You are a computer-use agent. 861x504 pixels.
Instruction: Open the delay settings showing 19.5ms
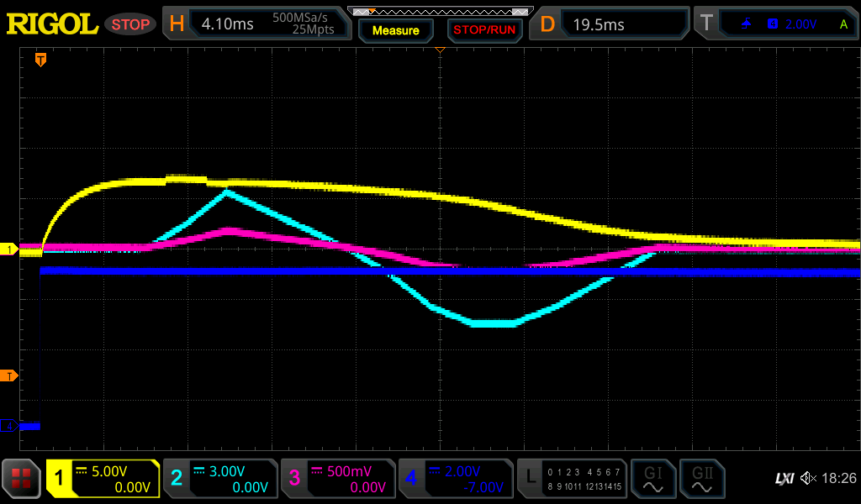tap(610, 24)
